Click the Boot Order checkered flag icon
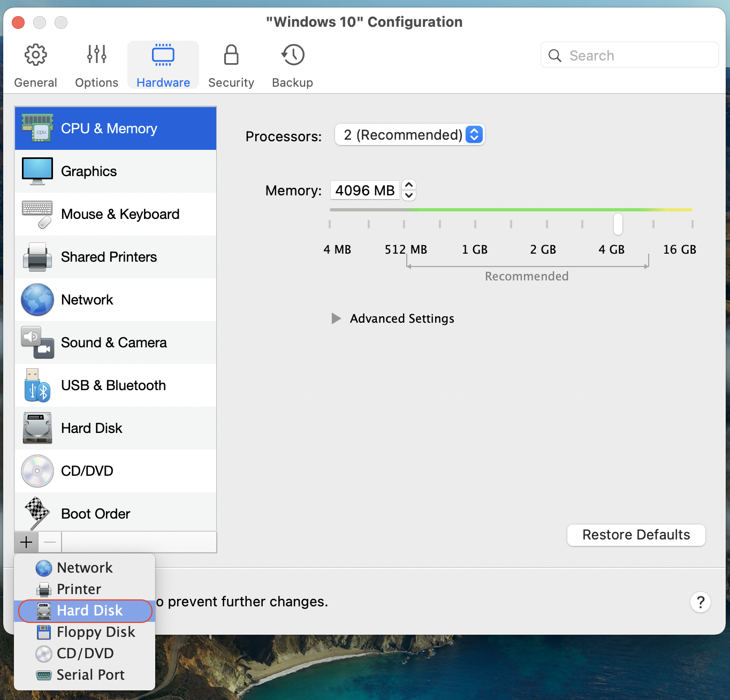The height and width of the screenshot is (700, 730). click(37, 513)
